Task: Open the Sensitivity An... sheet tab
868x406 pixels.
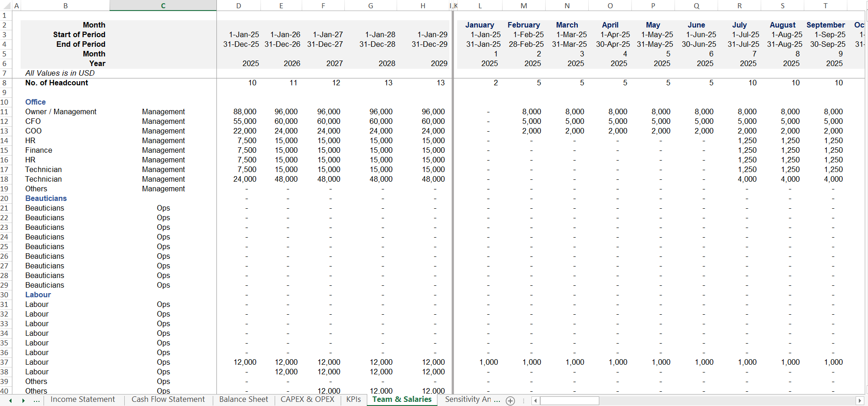Action: click(472, 400)
